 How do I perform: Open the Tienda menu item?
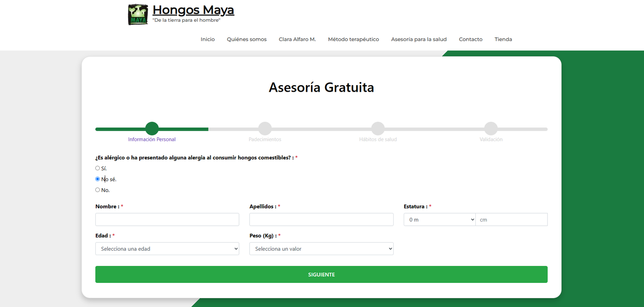[x=503, y=39]
